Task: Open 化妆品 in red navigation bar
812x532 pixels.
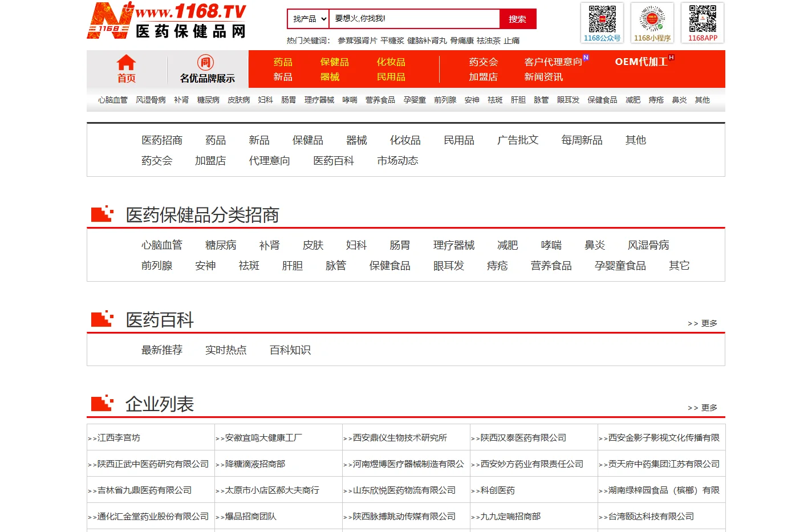Action: click(x=391, y=62)
